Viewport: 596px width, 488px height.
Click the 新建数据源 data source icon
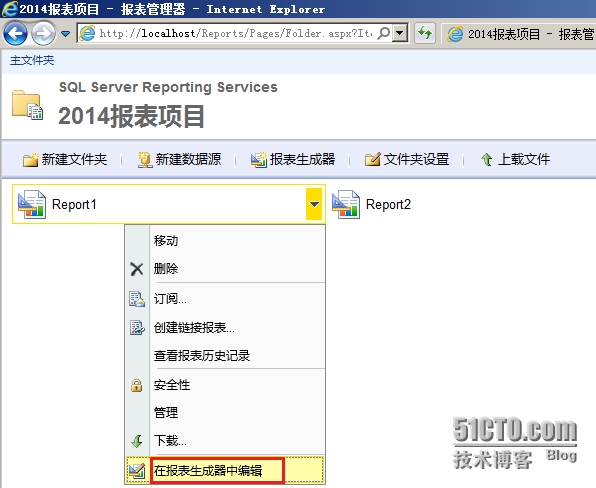point(145,160)
